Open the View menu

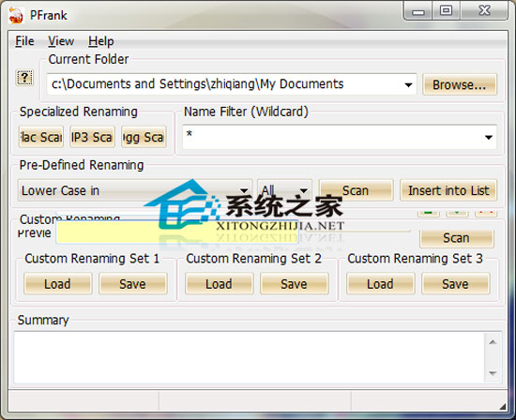tap(61, 41)
